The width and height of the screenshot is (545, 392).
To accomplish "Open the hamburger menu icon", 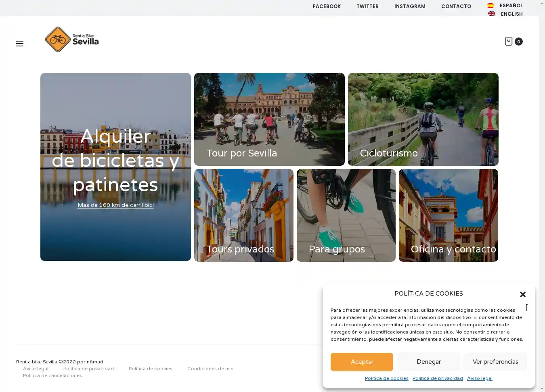I will (x=20, y=44).
